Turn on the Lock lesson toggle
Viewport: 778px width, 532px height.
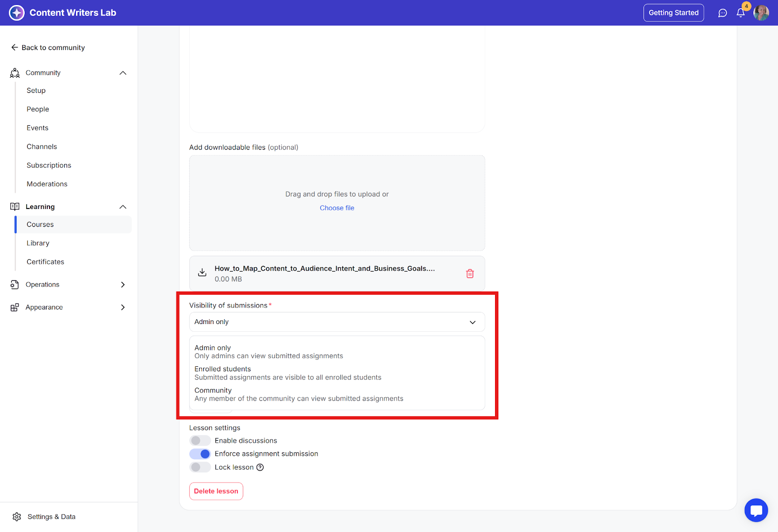point(200,467)
